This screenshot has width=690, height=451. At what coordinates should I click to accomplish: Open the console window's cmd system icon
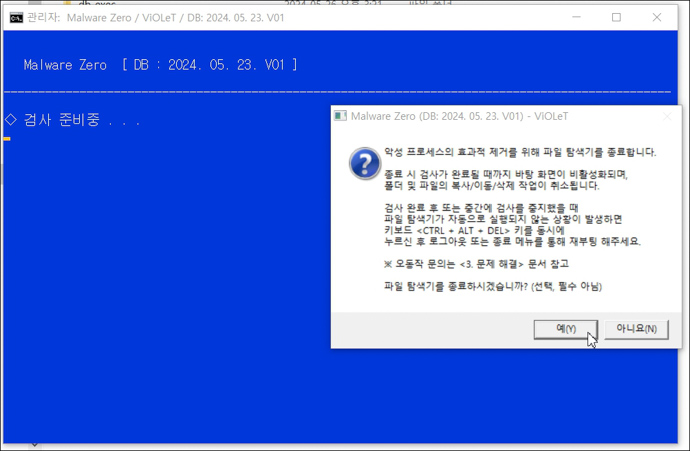tap(16, 18)
